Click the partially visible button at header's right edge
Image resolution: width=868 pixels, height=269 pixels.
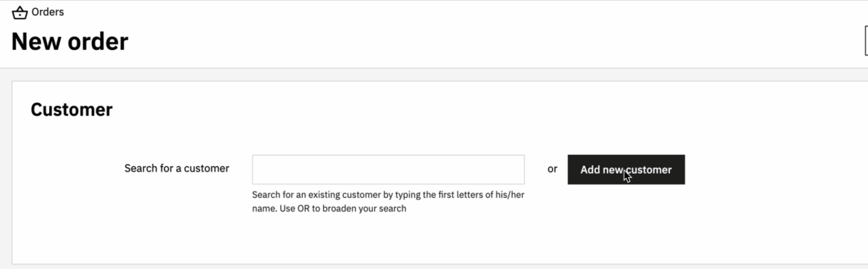866,41
